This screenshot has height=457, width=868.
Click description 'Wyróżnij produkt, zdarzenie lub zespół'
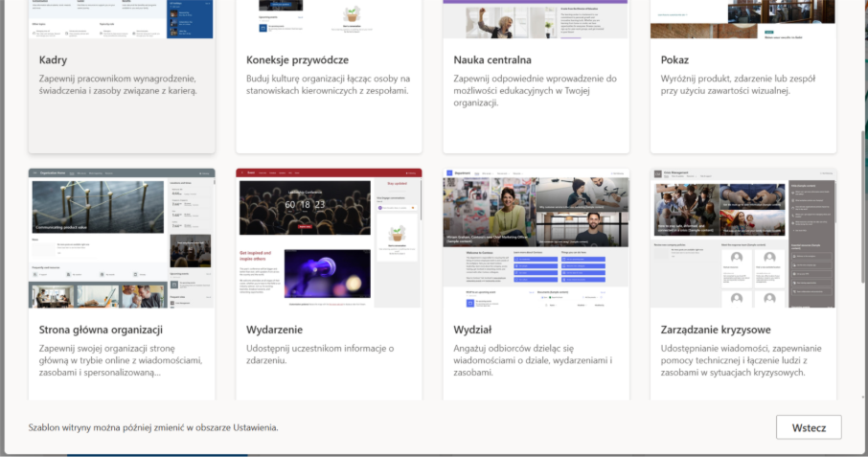tap(738, 84)
